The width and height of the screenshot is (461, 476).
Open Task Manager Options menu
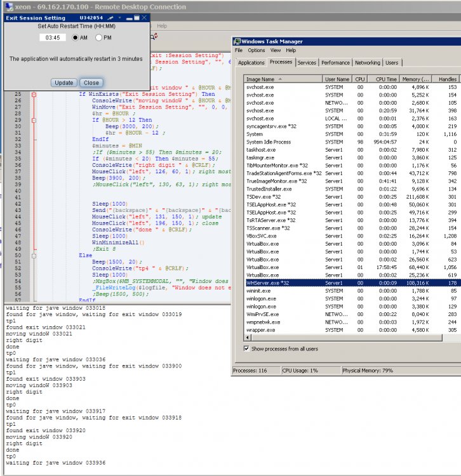point(256,50)
